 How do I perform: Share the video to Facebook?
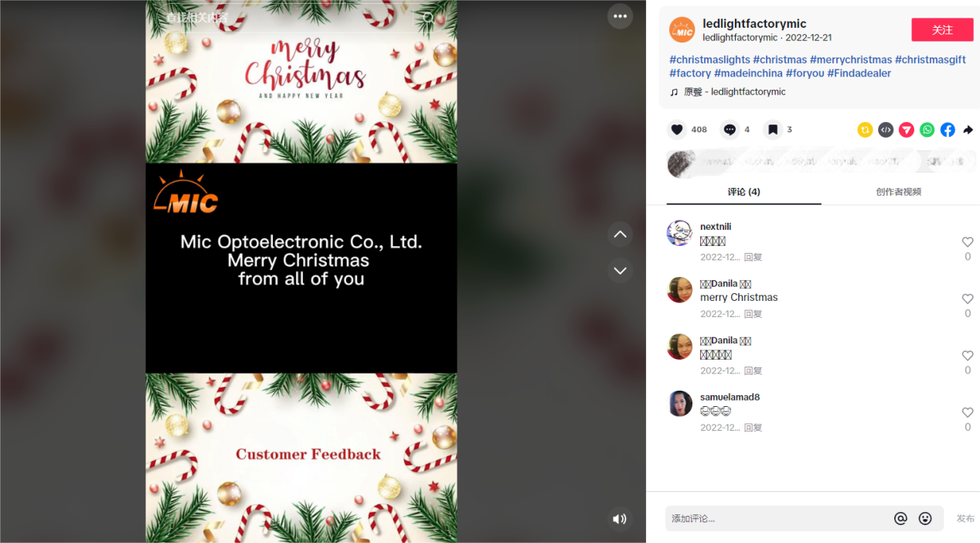948,130
